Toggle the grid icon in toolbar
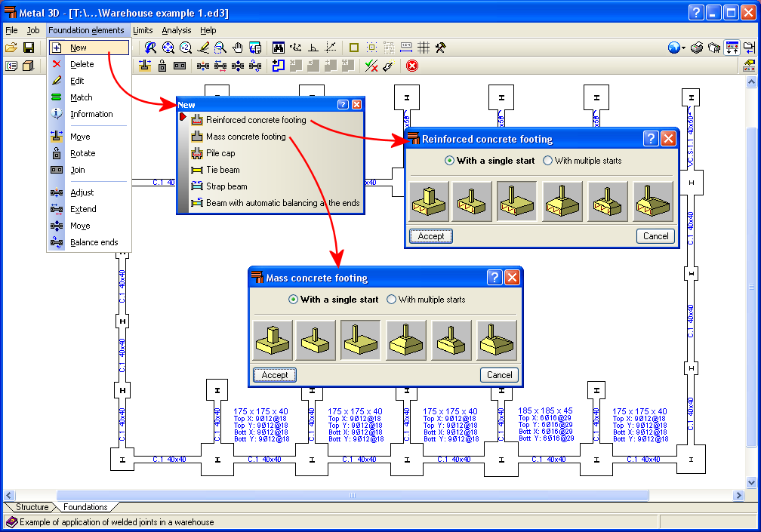 424,48
